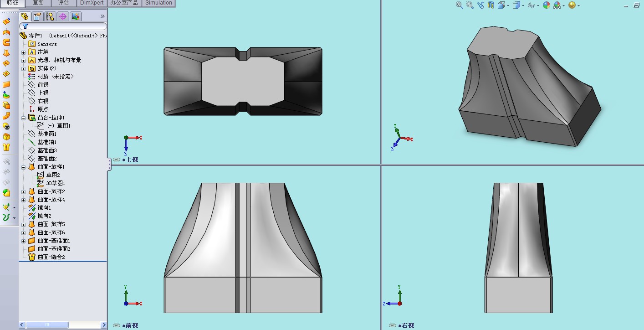Select the 原点 origin item

coord(38,109)
